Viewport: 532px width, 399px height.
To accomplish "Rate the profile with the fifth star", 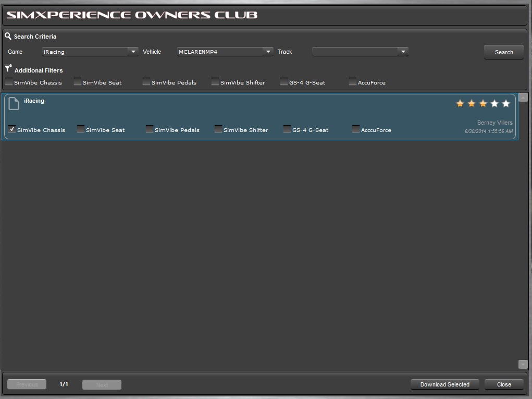I will coord(506,104).
